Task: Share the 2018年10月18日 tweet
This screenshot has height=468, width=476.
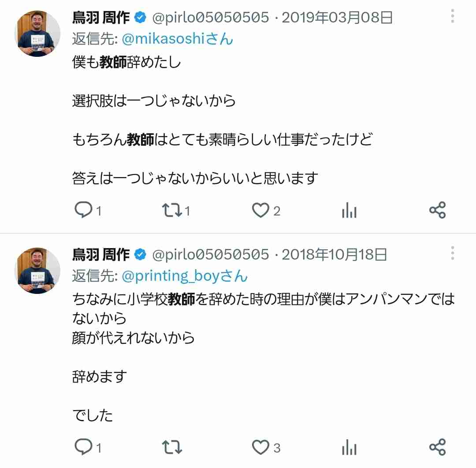Action: tap(438, 447)
